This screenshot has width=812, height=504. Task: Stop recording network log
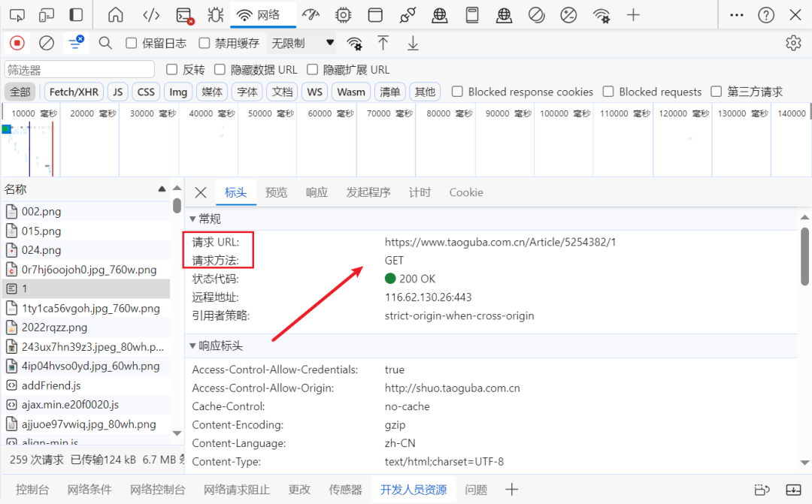coord(17,43)
